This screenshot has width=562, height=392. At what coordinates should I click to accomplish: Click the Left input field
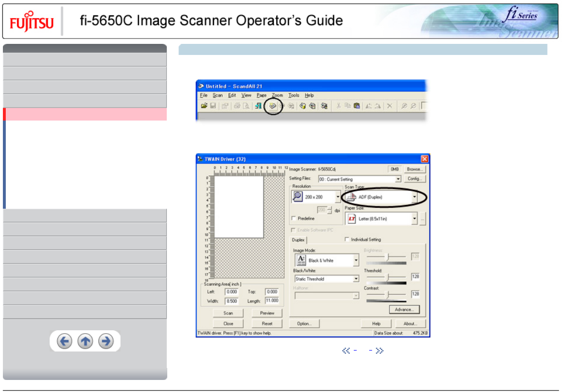231,292
